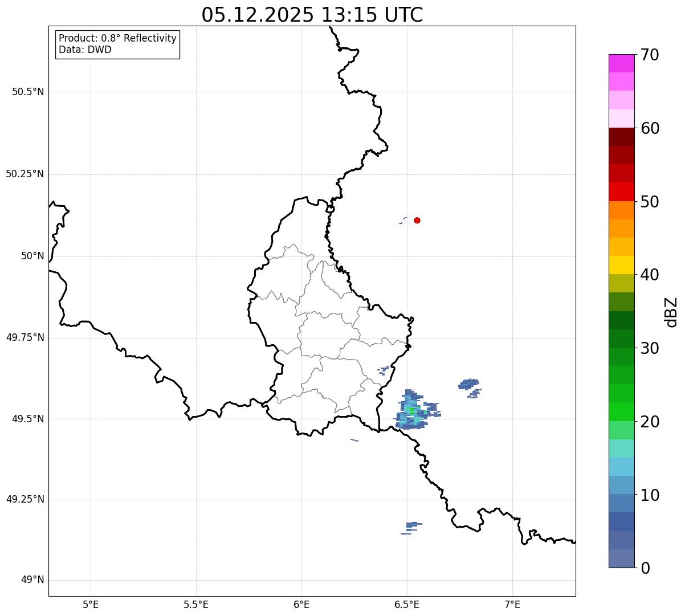
Task: Click the olive colorbar segment below 40
Action: tap(621, 283)
